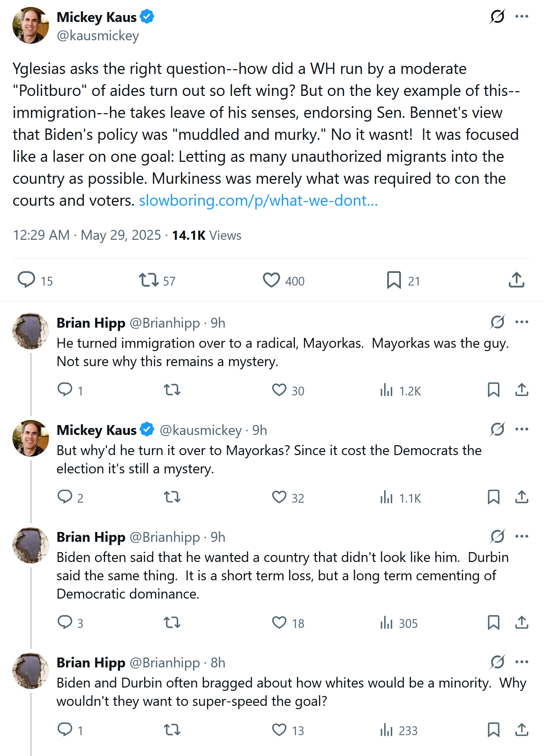Open 14.1K Views count on main post
This screenshot has height=756, width=544.
[x=206, y=235]
